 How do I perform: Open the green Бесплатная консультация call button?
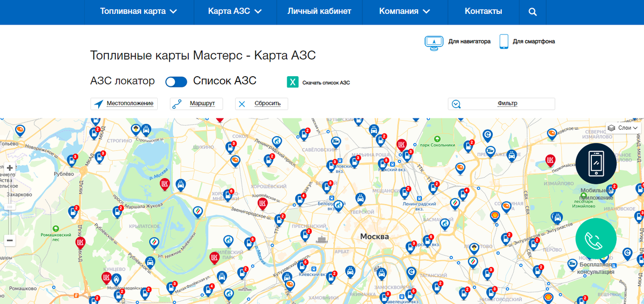click(596, 239)
